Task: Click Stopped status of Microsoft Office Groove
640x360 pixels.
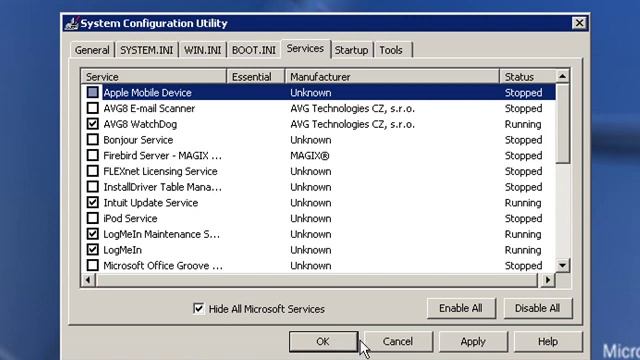Action: pyautogui.click(x=523, y=266)
